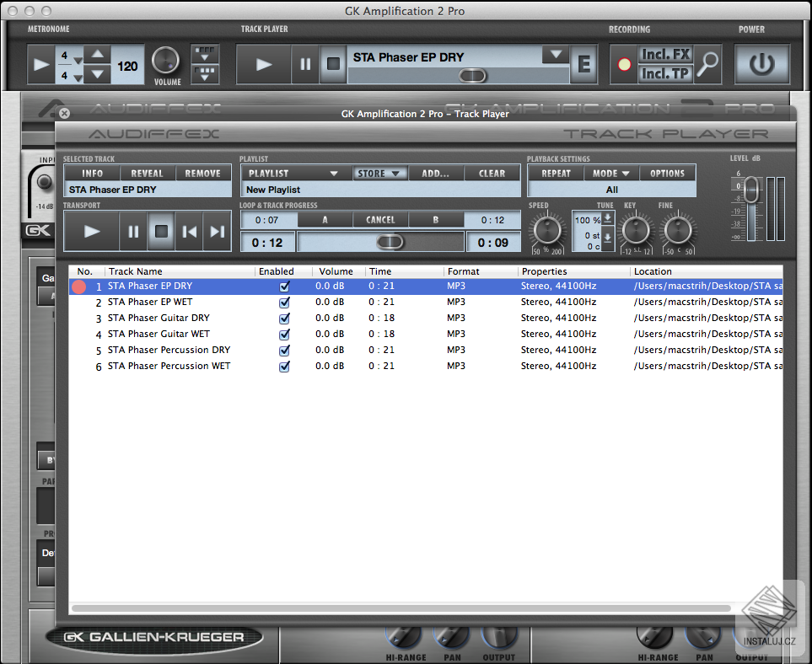The width and height of the screenshot is (812, 664).
Task: Uncheck Enabled for STA Phaser EP DRY
Action: coord(284,286)
